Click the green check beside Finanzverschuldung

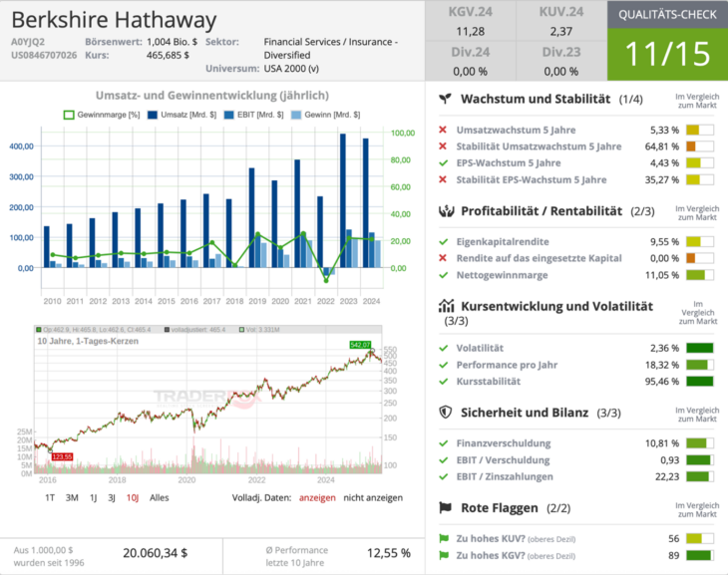(444, 443)
